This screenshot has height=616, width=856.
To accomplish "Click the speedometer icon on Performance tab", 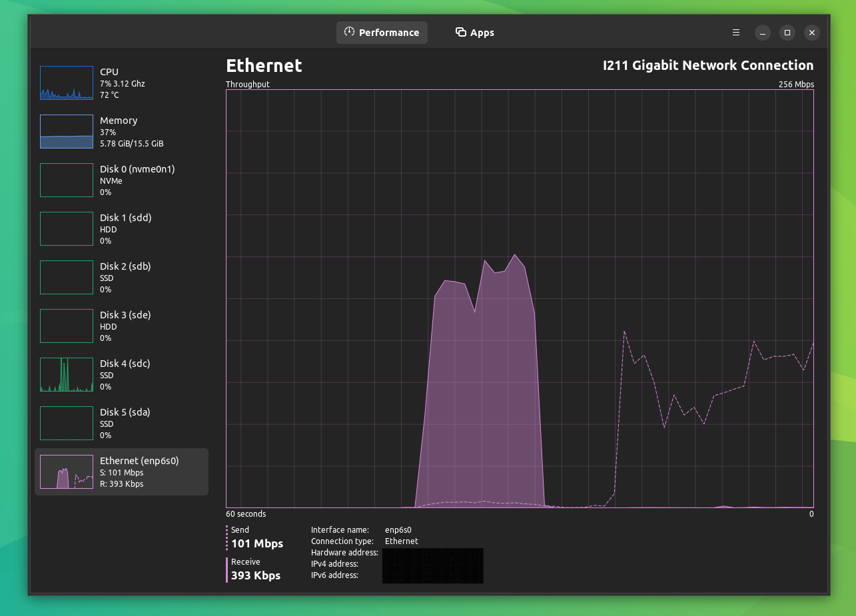I will [x=348, y=32].
